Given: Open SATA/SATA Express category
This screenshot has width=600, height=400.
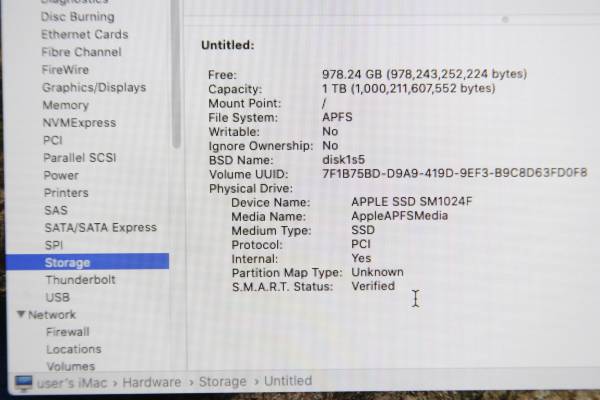Looking at the screenshot, I should point(101,228).
